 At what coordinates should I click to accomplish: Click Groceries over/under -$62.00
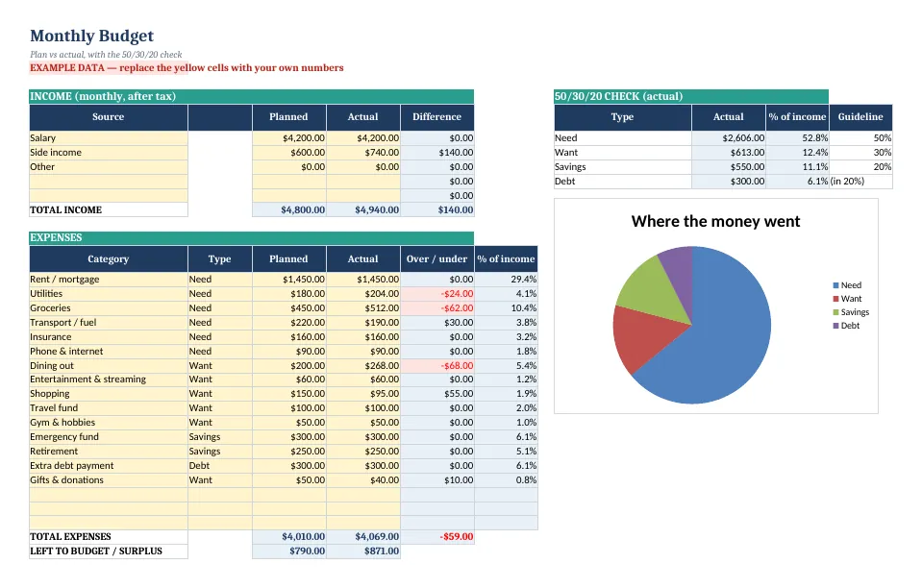tap(437, 307)
